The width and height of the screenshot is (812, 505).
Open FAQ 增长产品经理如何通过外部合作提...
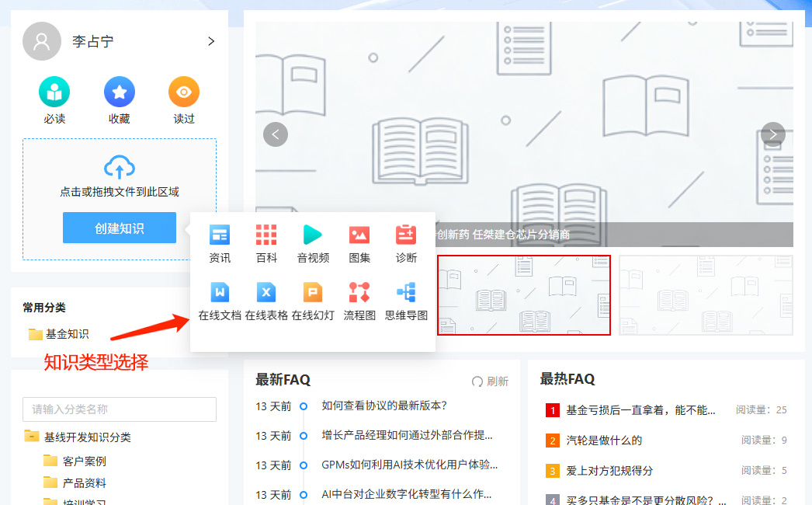pos(407,435)
